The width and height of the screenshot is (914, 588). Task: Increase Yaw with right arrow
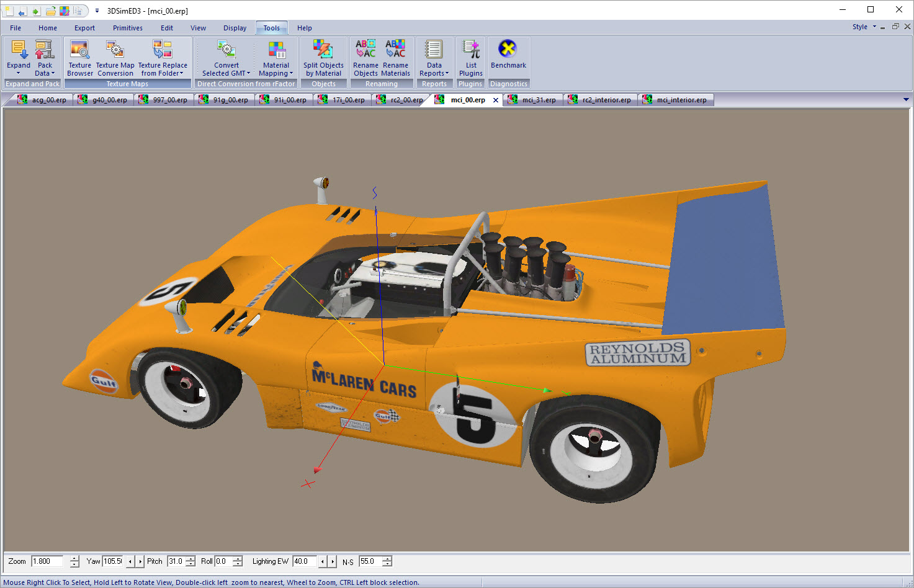(140, 561)
